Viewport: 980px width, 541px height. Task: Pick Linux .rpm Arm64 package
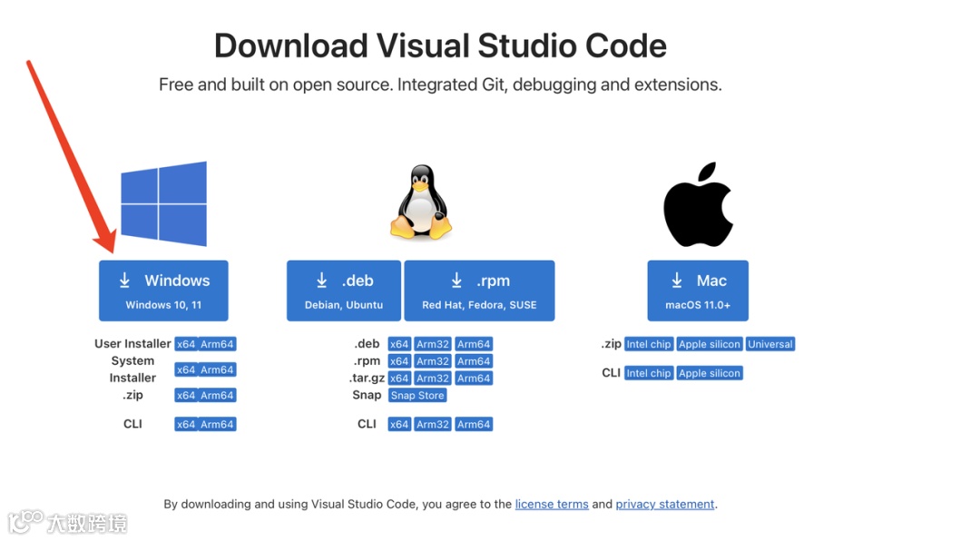(474, 361)
